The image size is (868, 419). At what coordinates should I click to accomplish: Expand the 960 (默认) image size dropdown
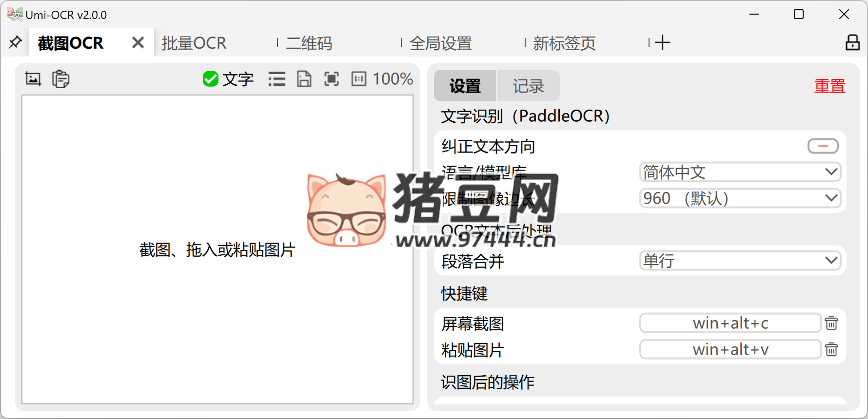pos(740,198)
